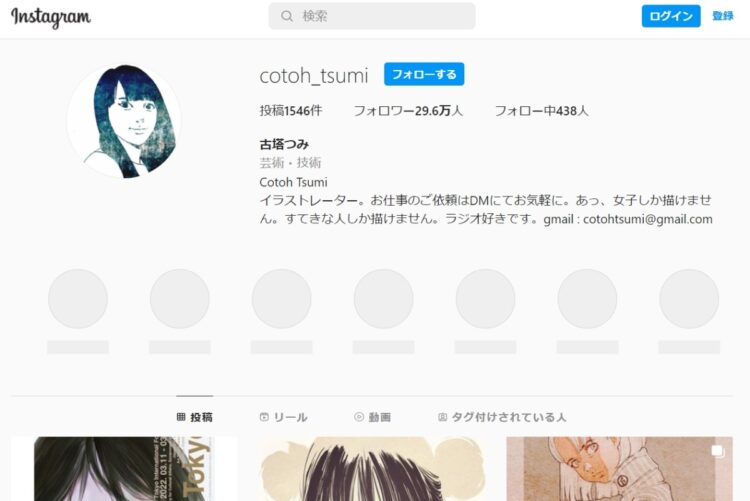Click the reel icon beside リール
Screen dimensions: 750x501
[x=264, y=417]
